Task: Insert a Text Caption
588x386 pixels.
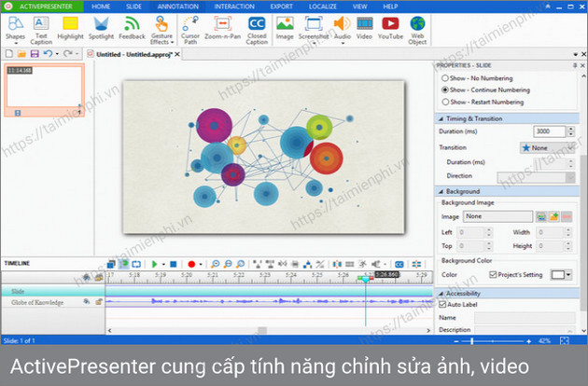Action: pyautogui.click(x=41, y=30)
